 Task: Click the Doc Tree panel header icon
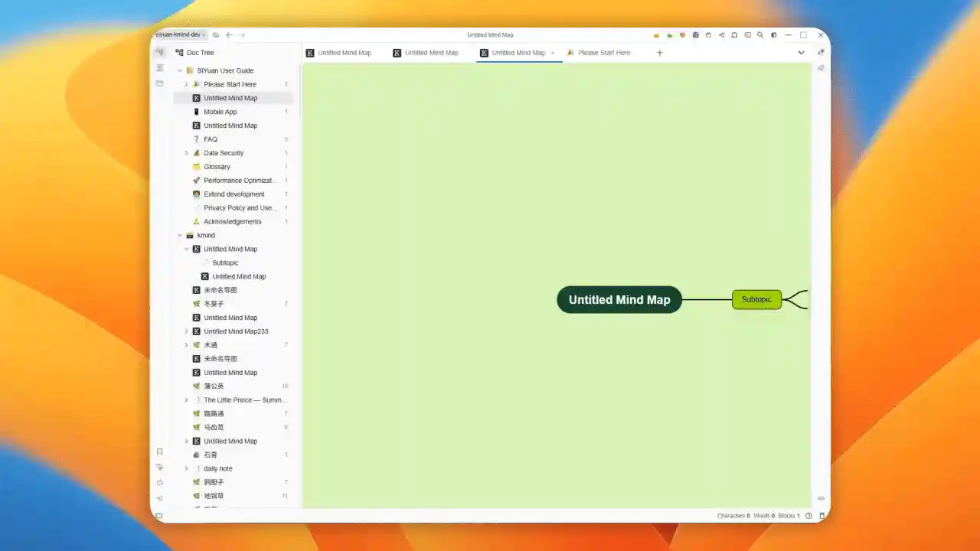click(179, 53)
